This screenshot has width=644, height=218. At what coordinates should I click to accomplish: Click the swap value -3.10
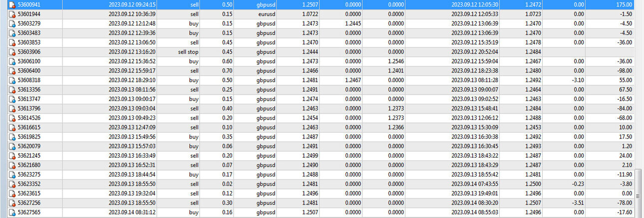click(578, 80)
